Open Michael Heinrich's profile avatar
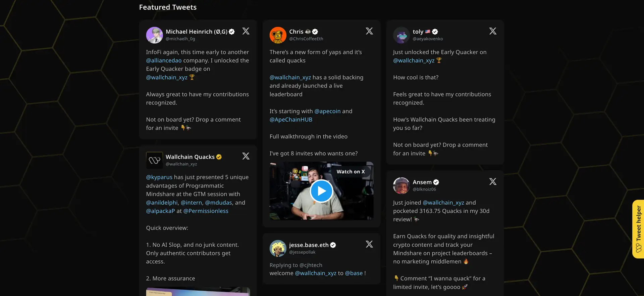This screenshot has width=644, height=296. click(x=154, y=35)
